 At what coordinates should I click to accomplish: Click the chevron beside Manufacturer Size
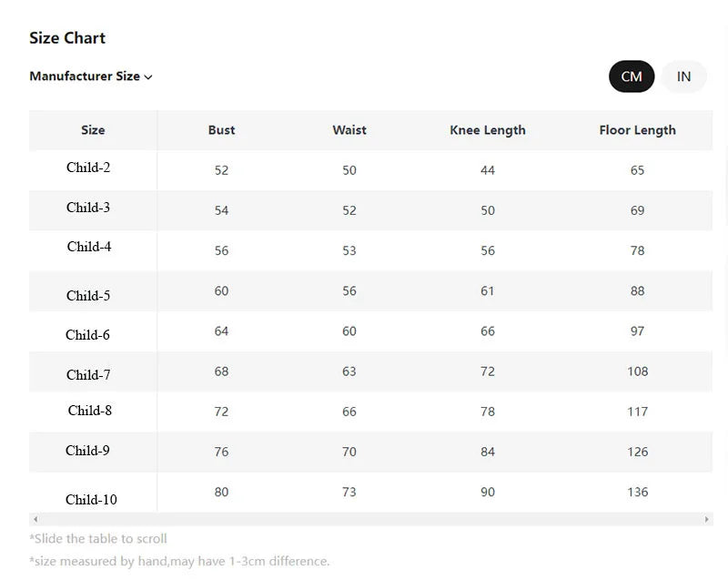click(148, 77)
